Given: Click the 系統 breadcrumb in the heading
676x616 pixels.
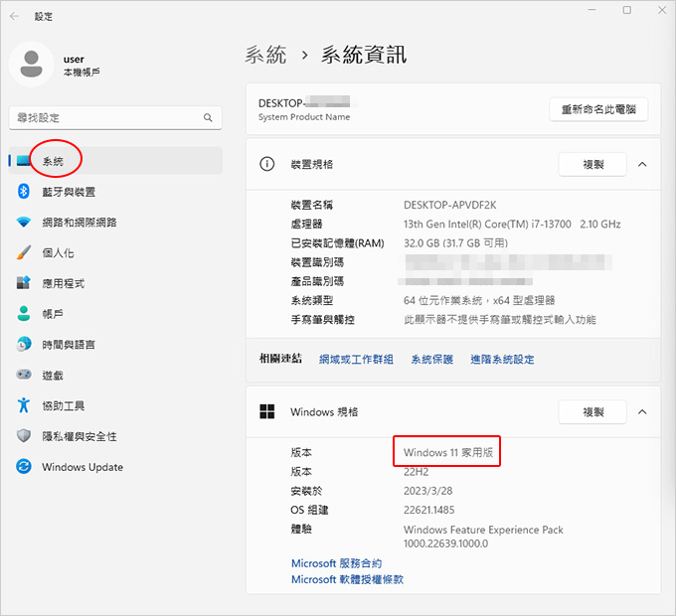Looking at the screenshot, I should (265, 55).
